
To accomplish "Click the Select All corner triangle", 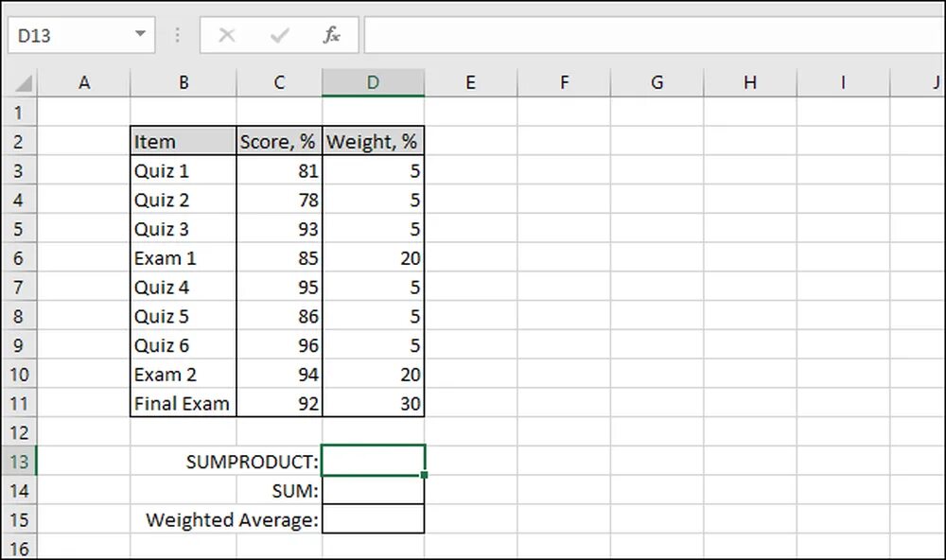I will [23, 82].
